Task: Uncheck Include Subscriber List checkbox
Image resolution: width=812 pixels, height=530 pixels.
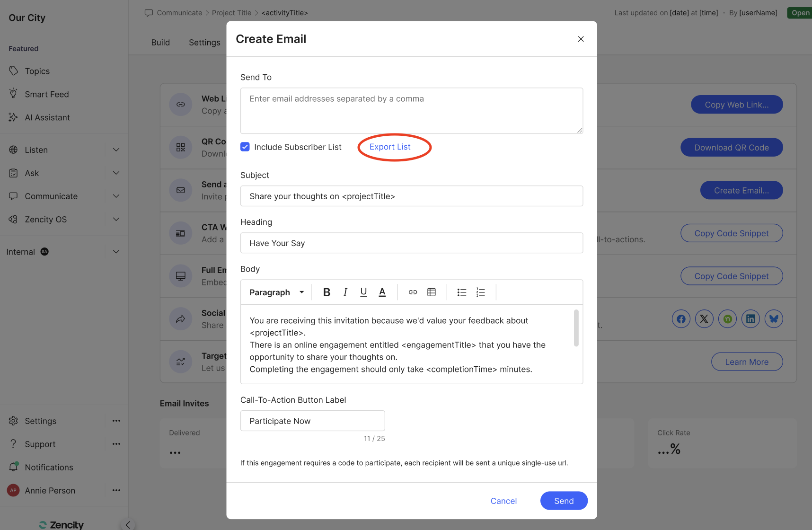Action: tap(245, 147)
